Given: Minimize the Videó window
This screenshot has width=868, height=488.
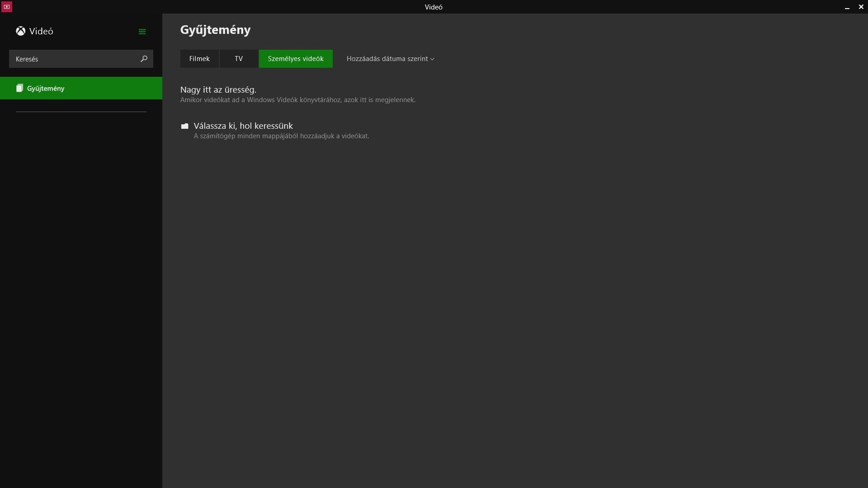Looking at the screenshot, I should pyautogui.click(x=847, y=7).
